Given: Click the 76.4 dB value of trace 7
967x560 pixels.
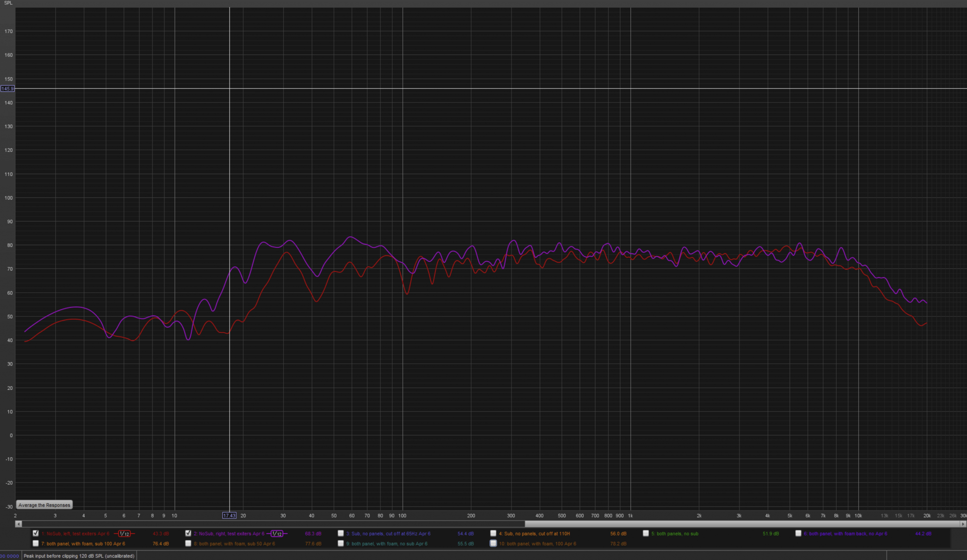Looking at the screenshot, I should 161,544.
